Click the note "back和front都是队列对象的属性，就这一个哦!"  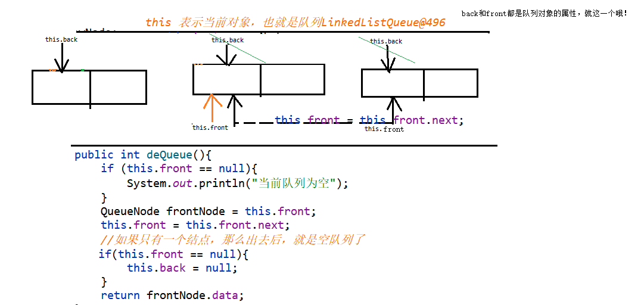544,14
